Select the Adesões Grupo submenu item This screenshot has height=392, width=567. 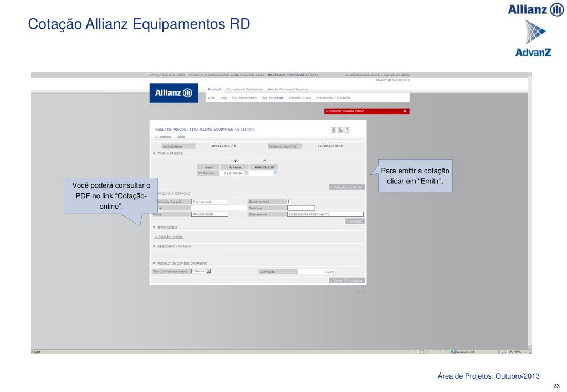(x=300, y=98)
